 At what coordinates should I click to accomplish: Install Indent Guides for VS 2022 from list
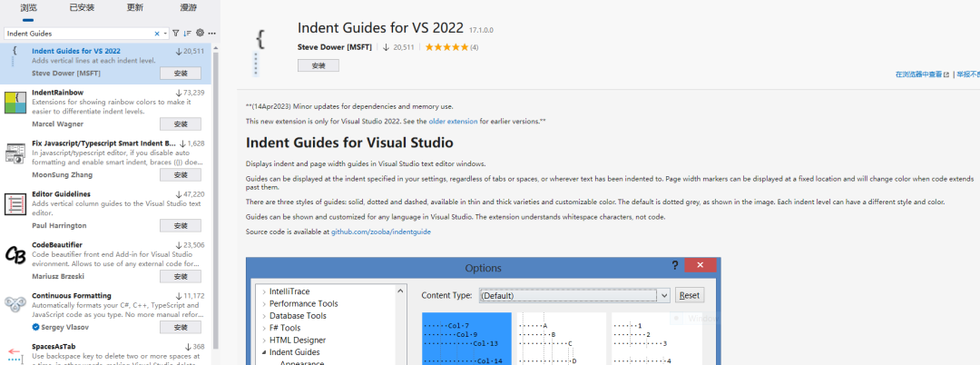coord(181,74)
